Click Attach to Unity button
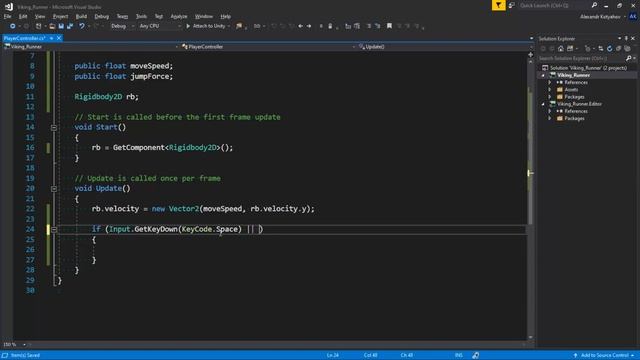 208,26
